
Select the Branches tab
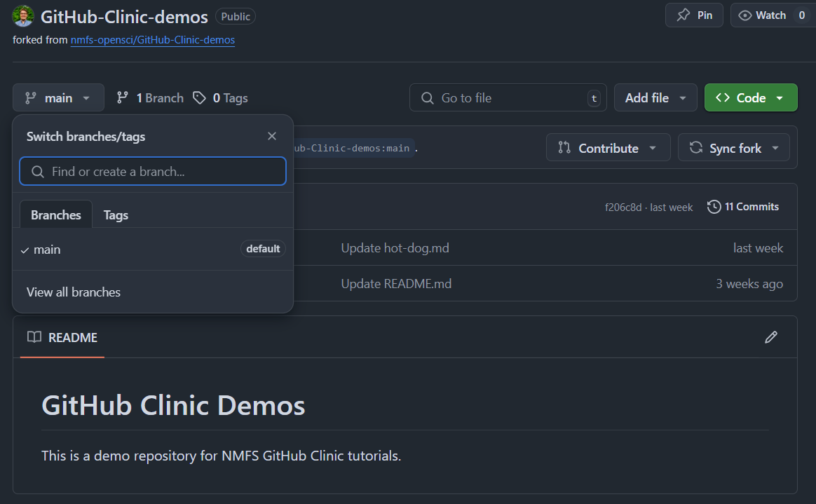click(x=55, y=214)
